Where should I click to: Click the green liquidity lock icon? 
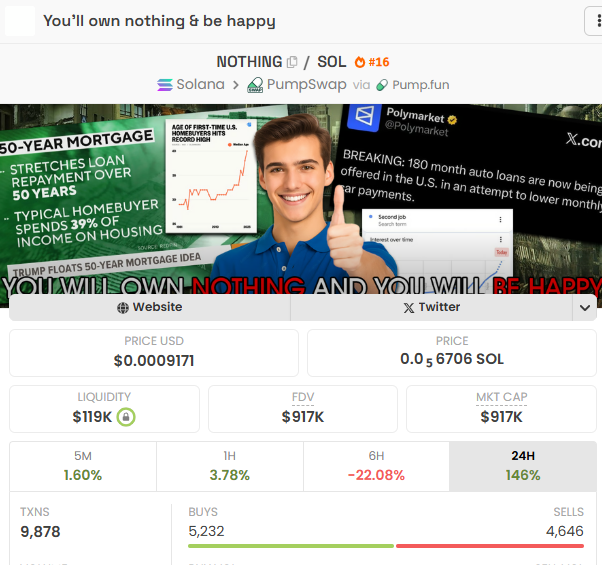(x=126, y=417)
